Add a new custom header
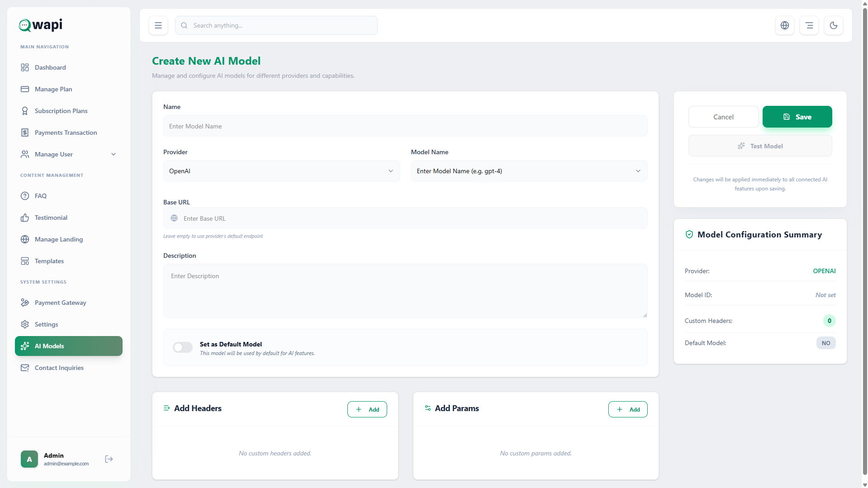Viewport: 868px width, 488px height. 367,409
